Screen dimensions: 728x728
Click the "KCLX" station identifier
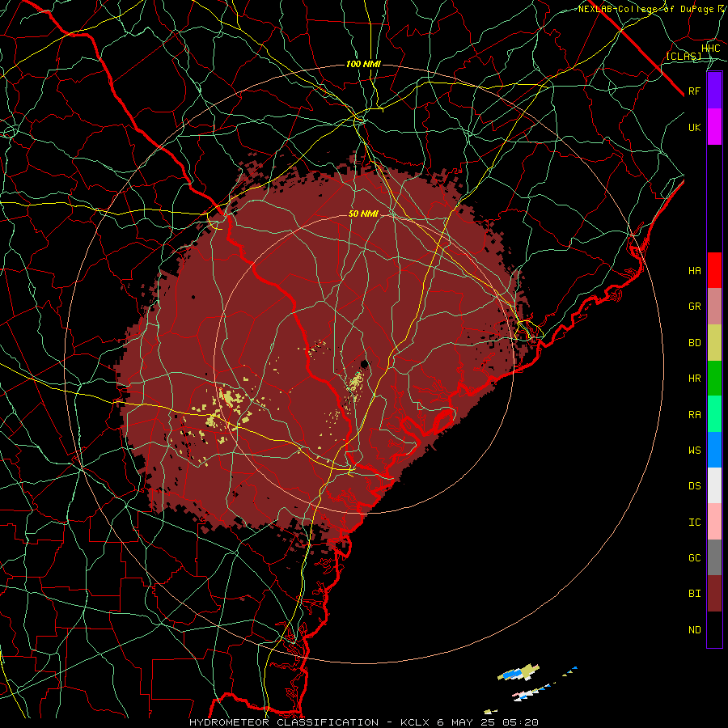click(416, 722)
